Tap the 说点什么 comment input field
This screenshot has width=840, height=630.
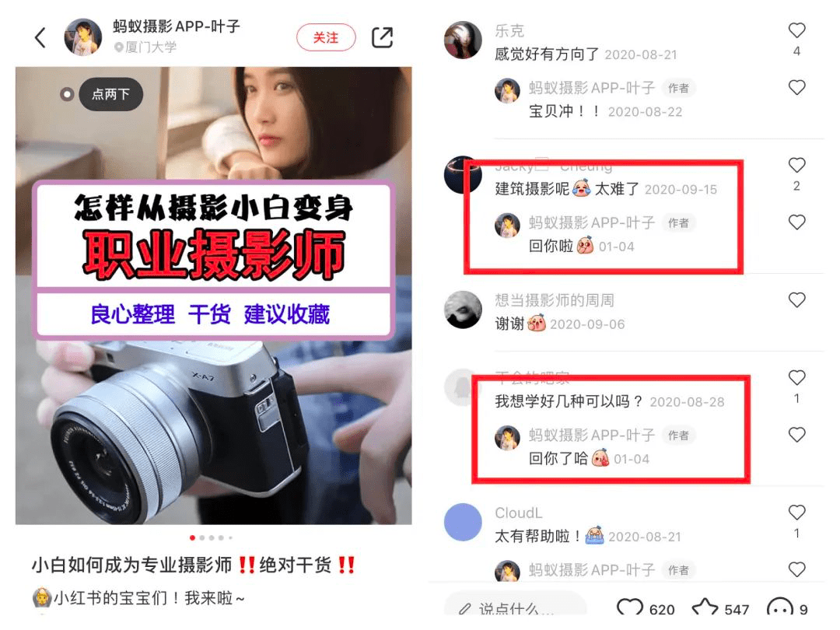pyautogui.click(x=516, y=607)
